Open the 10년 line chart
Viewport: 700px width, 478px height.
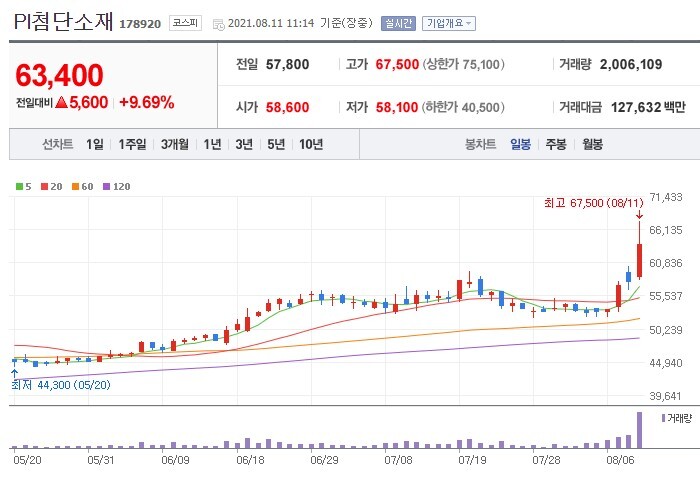click(311, 144)
